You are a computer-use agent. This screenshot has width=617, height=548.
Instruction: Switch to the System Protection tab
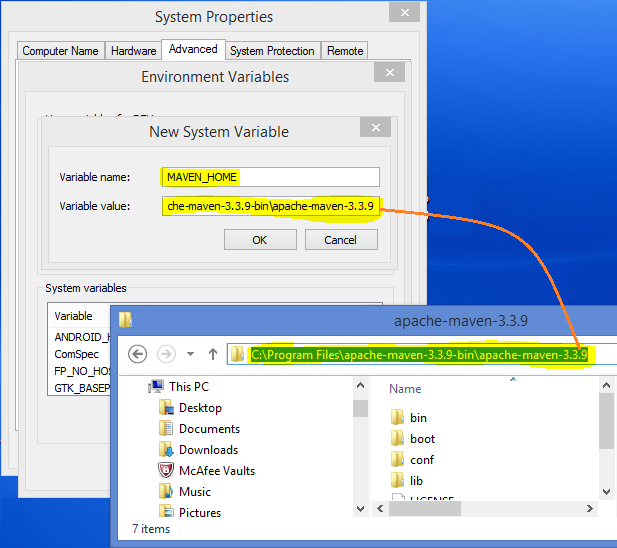[272, 51]
